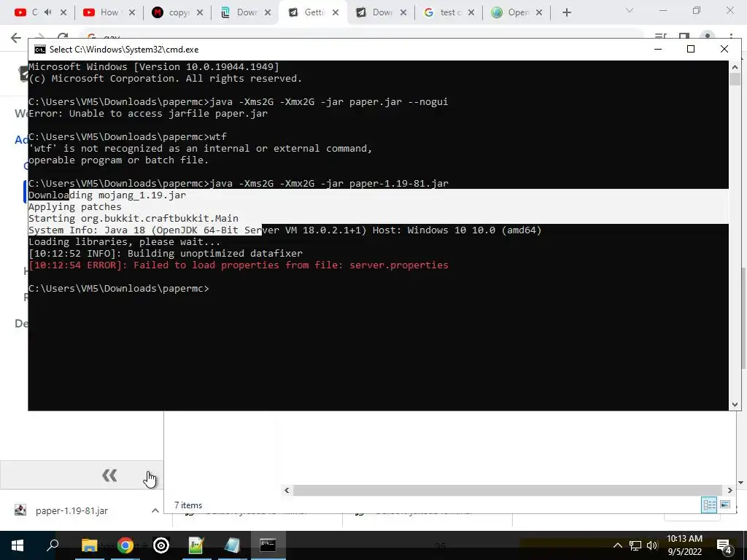Close the 'How' YouTube tab
Image resolution: width=747 pixels, height=560 pixels.
[x=132, y=13]
